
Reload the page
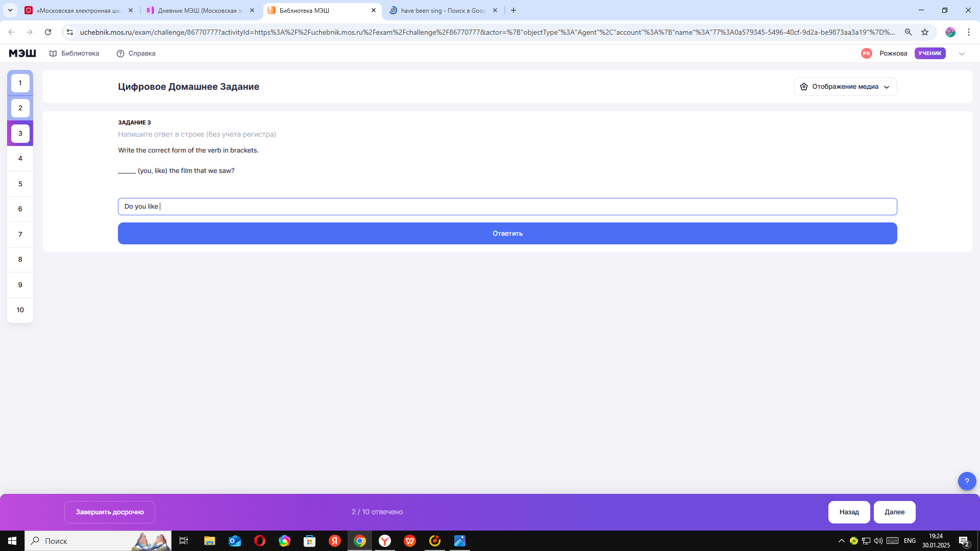tap(48, 32)
